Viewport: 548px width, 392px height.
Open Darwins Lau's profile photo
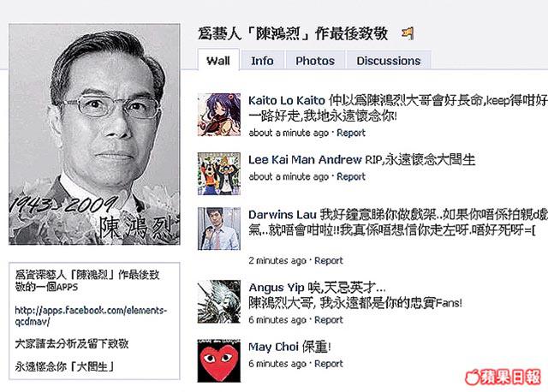pyautogui.click(x=219, y=229)
